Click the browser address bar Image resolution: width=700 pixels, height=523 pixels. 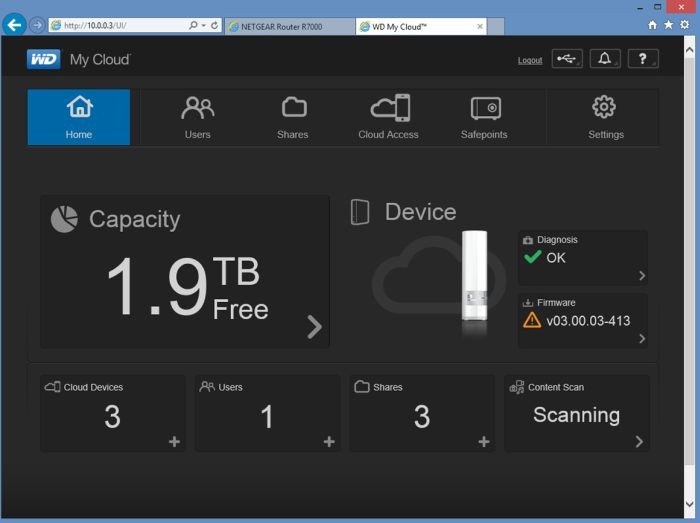click(x=120, y=25)
